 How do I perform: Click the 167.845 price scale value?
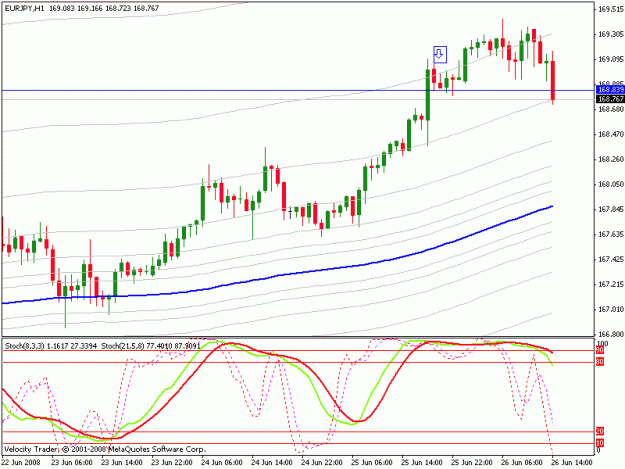pyautogui.click(x=611, y=209)
